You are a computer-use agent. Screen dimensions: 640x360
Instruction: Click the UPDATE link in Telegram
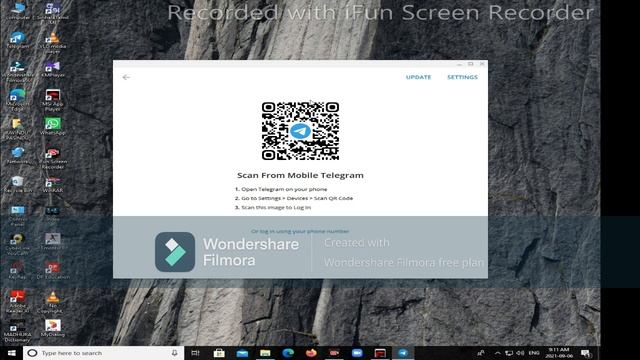[418, 77]
